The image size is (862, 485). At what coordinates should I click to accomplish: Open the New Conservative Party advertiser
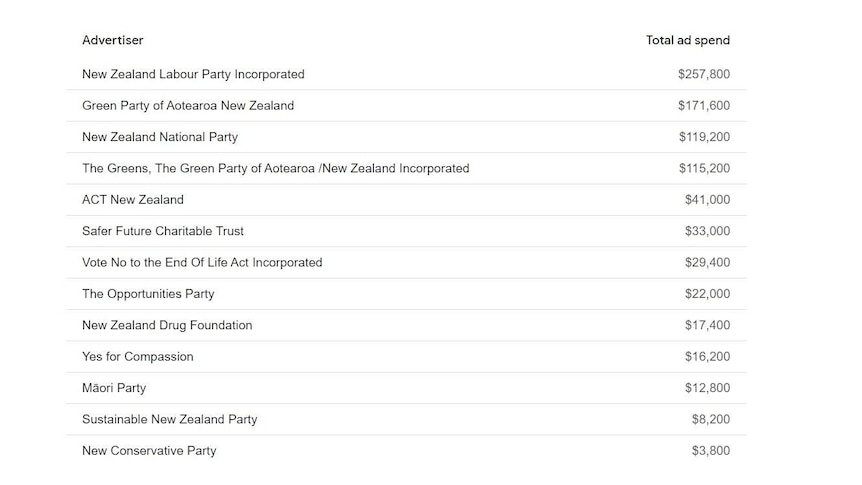406,450
